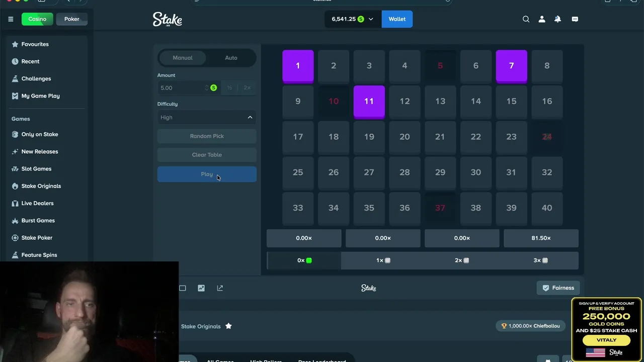Click the Stake logo in header
Screen dimensions: 644x362
(168, 19)
